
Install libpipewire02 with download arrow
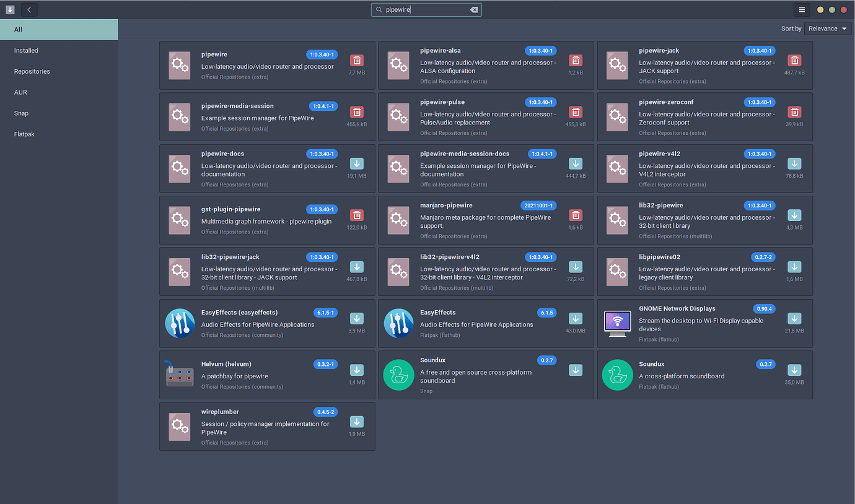click(x=794, y=267)
